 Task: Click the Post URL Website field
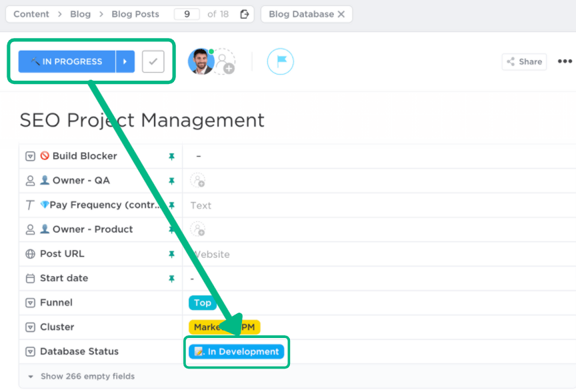(212, 254)
